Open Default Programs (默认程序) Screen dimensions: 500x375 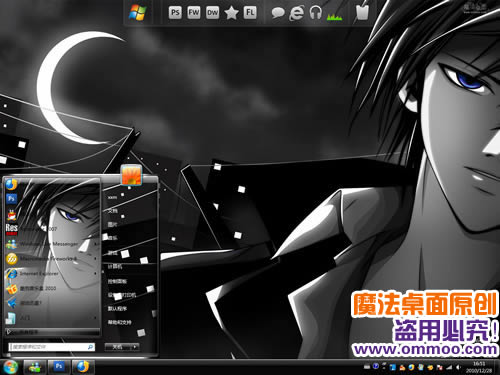117,309
